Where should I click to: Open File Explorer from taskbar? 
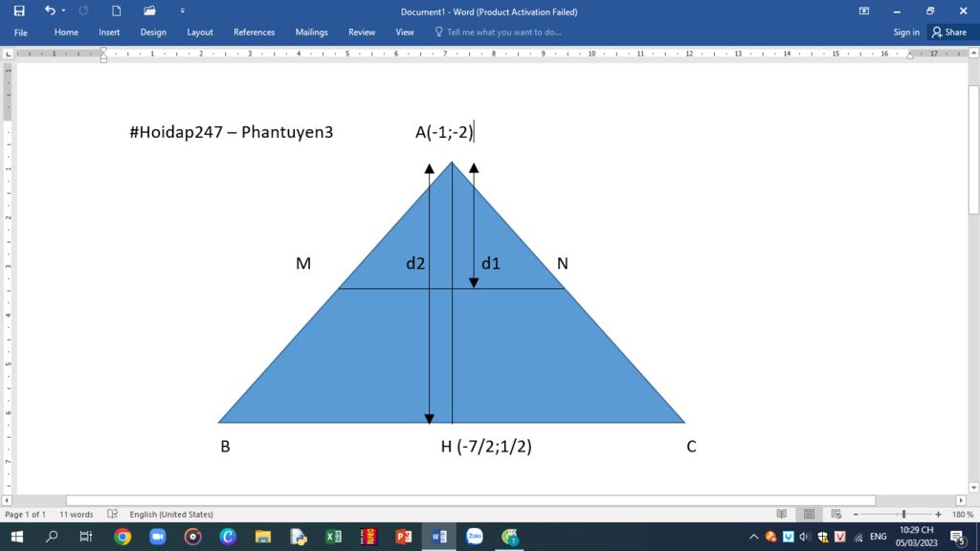coord(263,537)
